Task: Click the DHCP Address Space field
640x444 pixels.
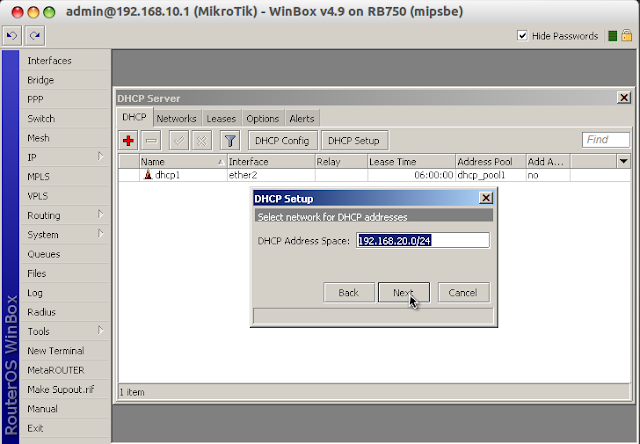Action: [x=422, y=240]
